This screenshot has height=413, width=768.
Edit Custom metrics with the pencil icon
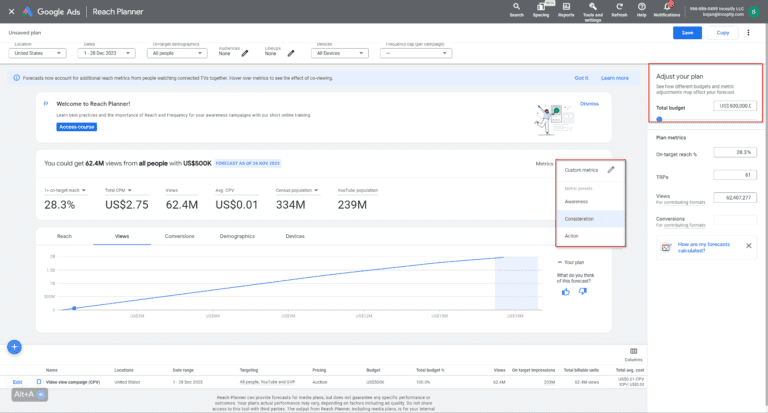[611, 170]
